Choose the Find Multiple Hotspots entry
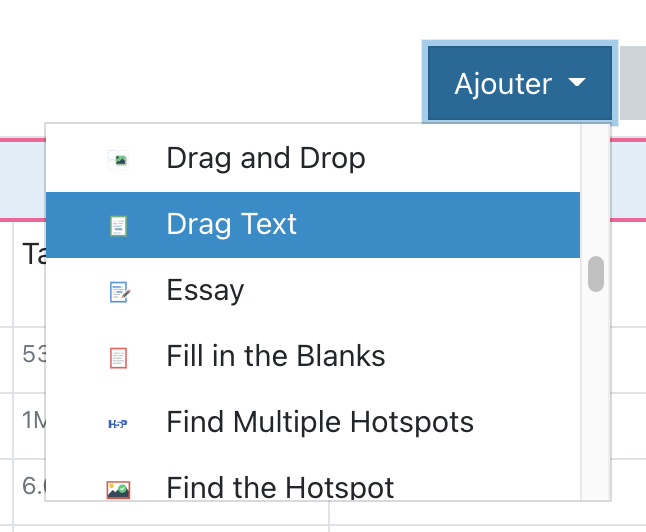646x532 pixels. (320, 423)
